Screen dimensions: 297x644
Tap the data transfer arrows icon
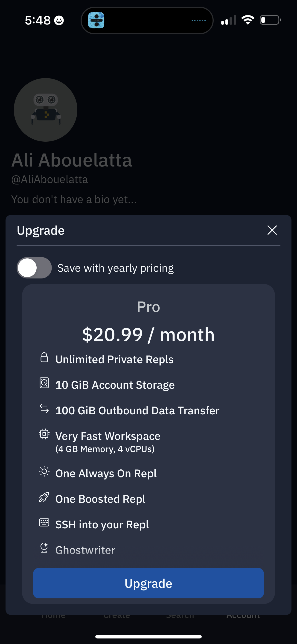(x=44, y=409)
